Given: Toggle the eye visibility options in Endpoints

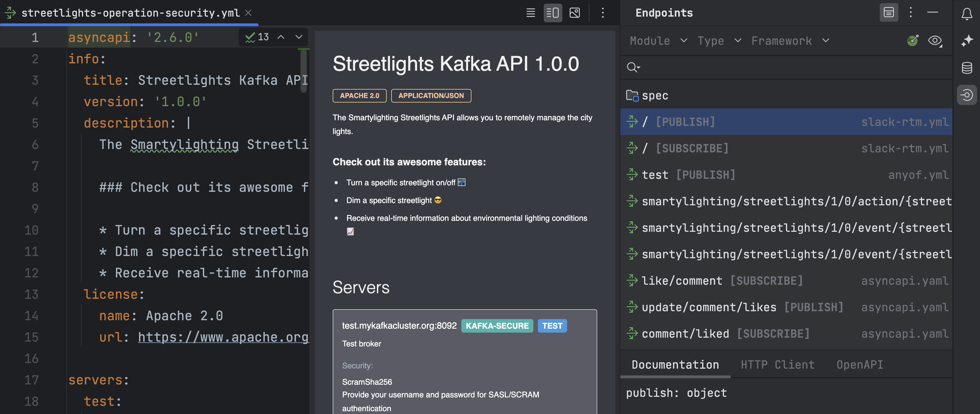Looking at the screenshot, I should (935, 41).
